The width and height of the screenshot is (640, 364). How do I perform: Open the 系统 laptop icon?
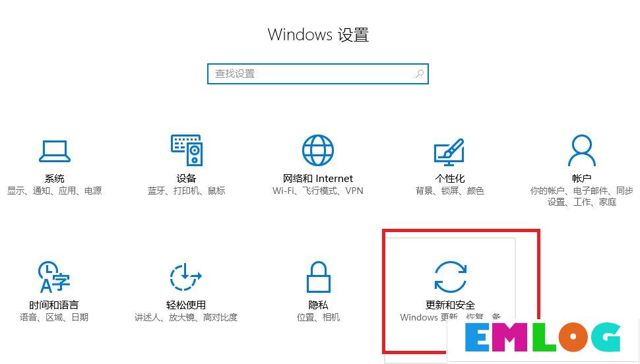[x=54, y=152]
